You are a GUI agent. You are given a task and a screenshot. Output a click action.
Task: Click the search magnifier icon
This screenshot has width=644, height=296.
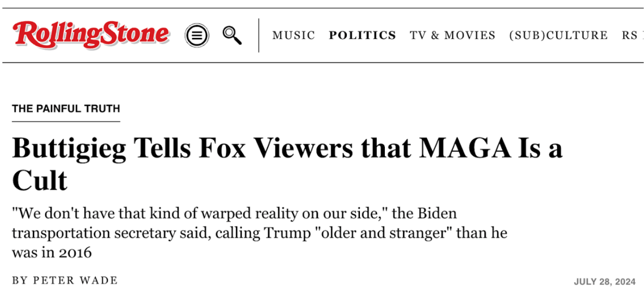[232, 35]
